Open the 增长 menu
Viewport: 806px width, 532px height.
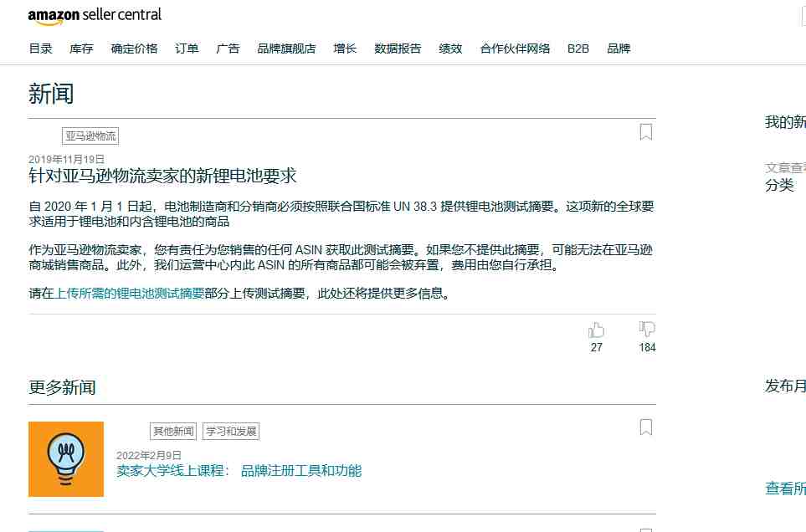point(345,49)
